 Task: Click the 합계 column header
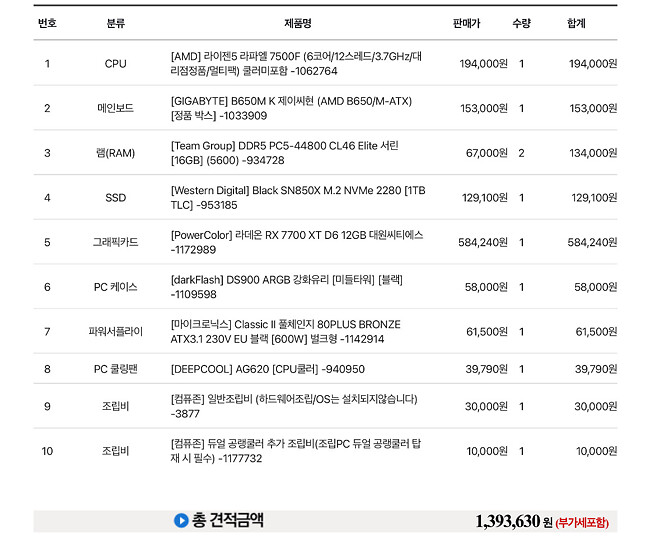point(576,23)
